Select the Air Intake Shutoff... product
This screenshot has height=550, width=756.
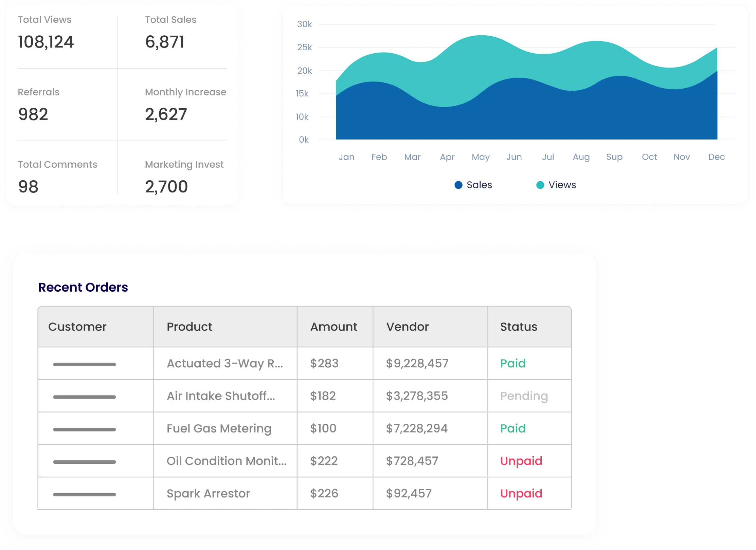[221, 396]
